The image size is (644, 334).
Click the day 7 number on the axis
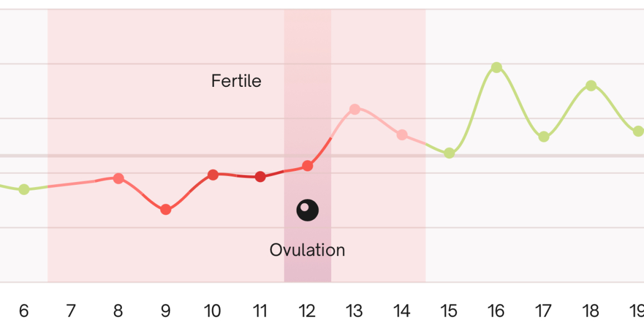pyautogui.click(x=71, y=311)
